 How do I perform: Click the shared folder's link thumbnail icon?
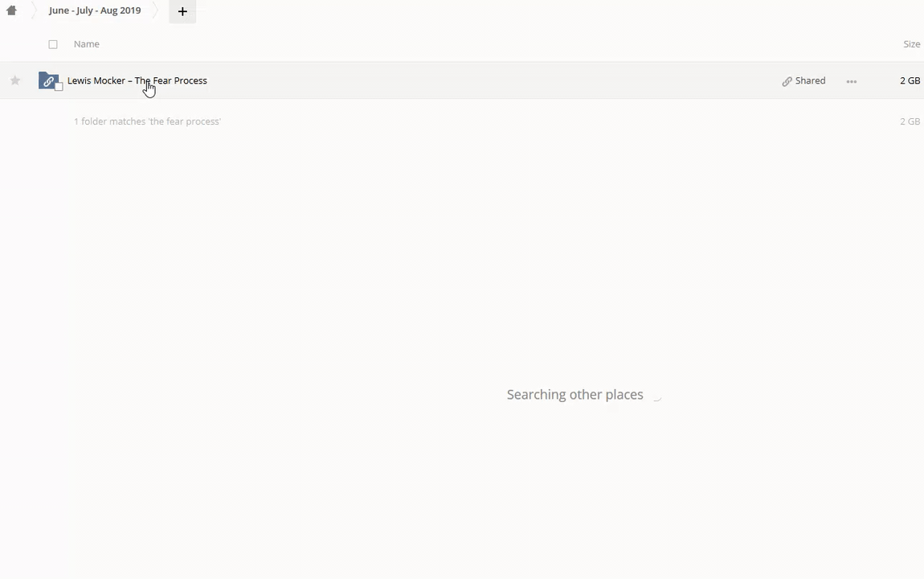click(x=48, y=80)
